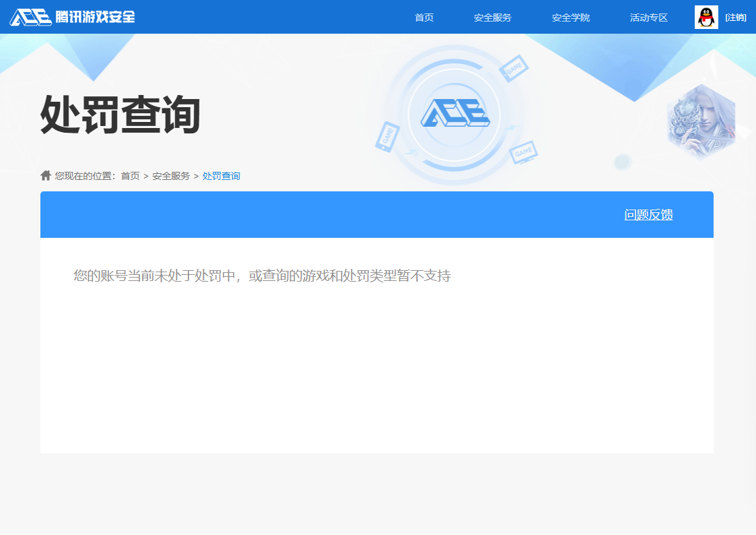Click the 腾讯游戏安全 text logo
Viewport: 756px width, 535px height.
pos(94,18)
